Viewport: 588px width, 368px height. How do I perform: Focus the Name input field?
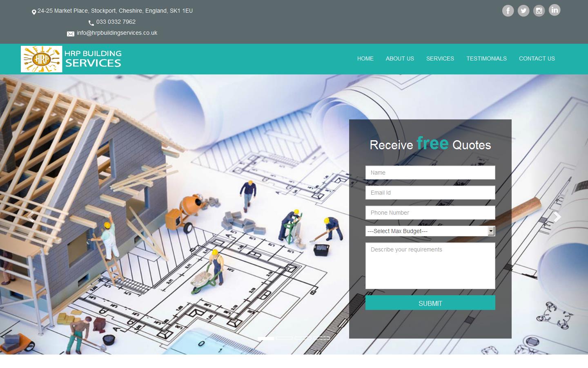pyautogui.click(x=430, y=173)
